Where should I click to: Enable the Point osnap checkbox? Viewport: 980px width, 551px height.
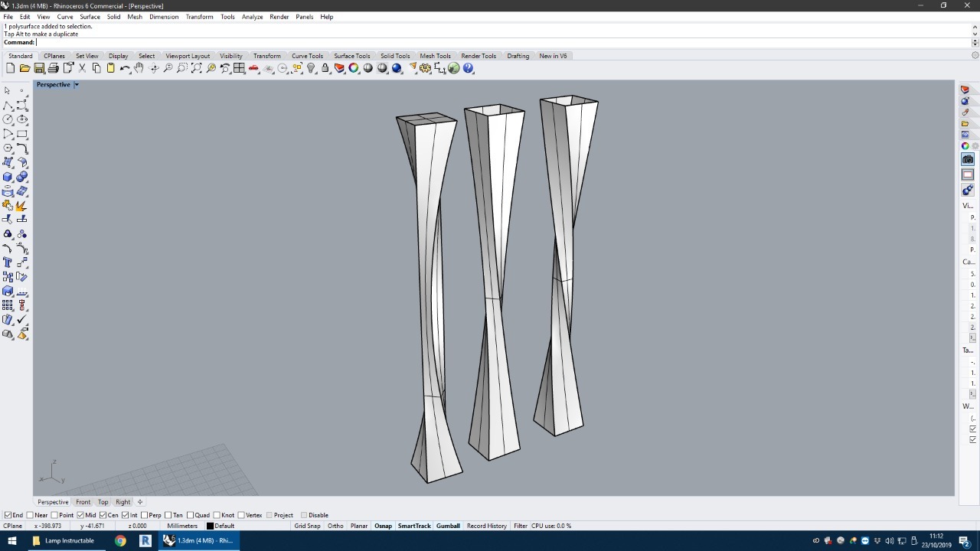coord(55,515)
